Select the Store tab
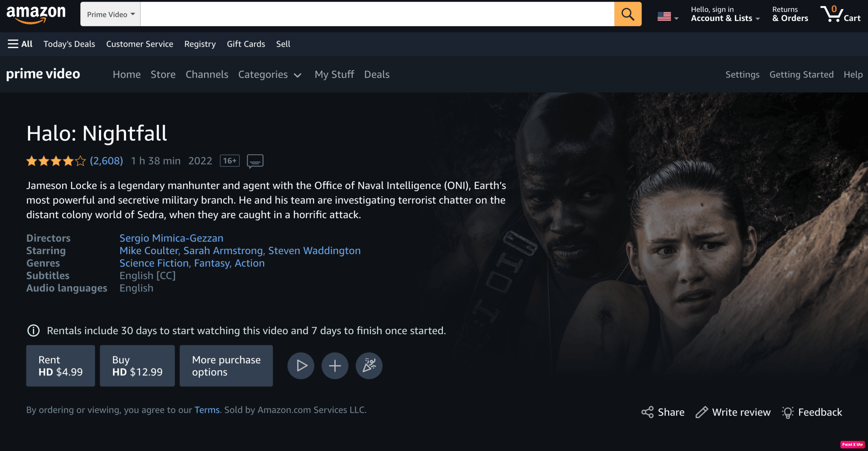The height and width of the screenshot is (451, 868). coord(162,74)
